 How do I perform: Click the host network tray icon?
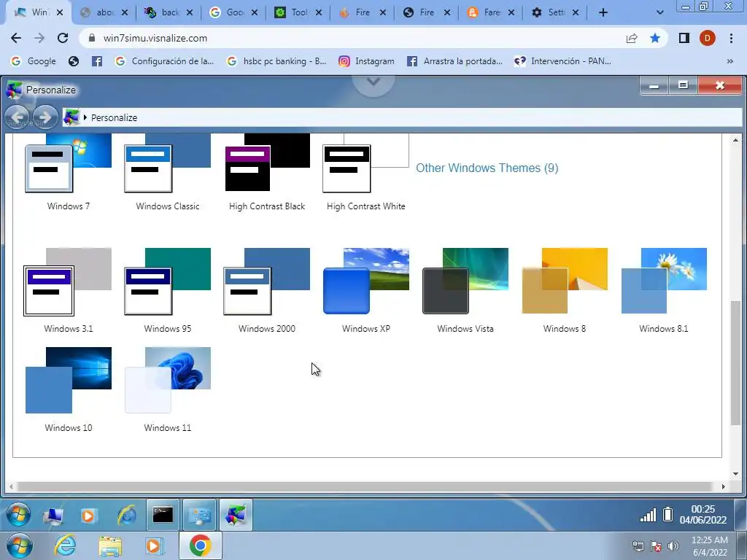tap(638, 546)
